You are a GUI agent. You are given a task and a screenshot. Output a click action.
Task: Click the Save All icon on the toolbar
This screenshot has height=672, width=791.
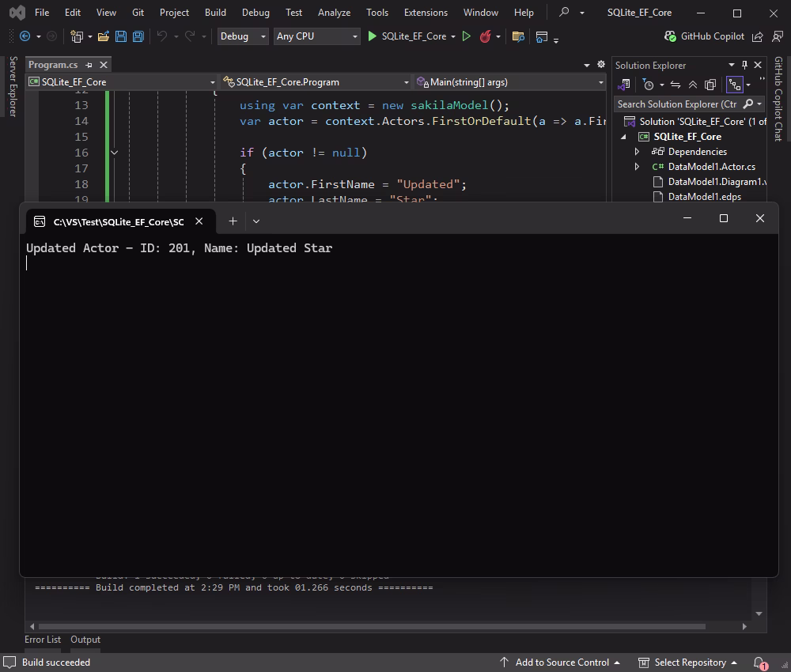click(x=137, y=36)
